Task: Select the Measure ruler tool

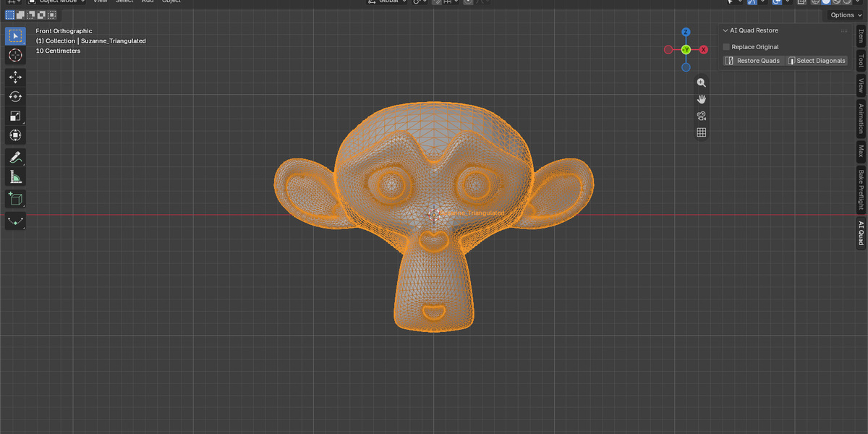Action: [15, 176]
